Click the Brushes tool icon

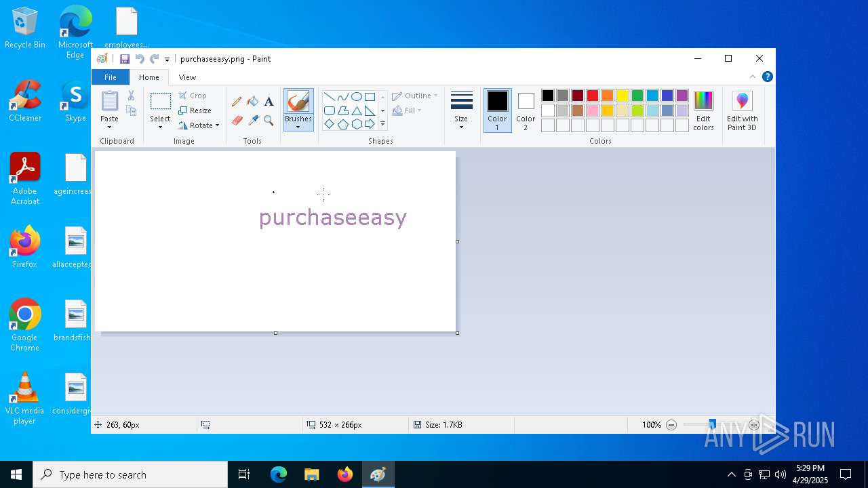coord(298,102)
